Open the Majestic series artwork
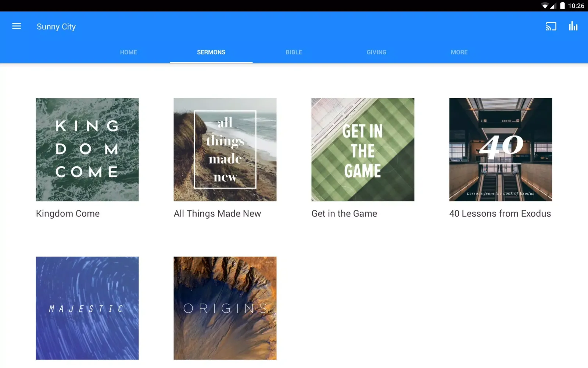588x368 pixels. (87, 308)
